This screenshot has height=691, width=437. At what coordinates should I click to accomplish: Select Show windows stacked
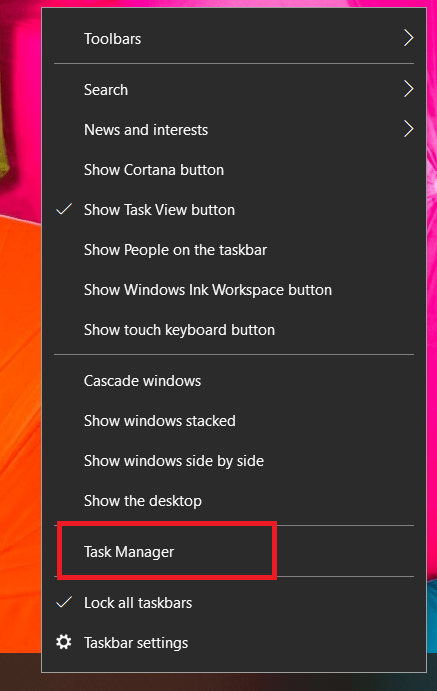pyautogui.click(x=234, y=420)
